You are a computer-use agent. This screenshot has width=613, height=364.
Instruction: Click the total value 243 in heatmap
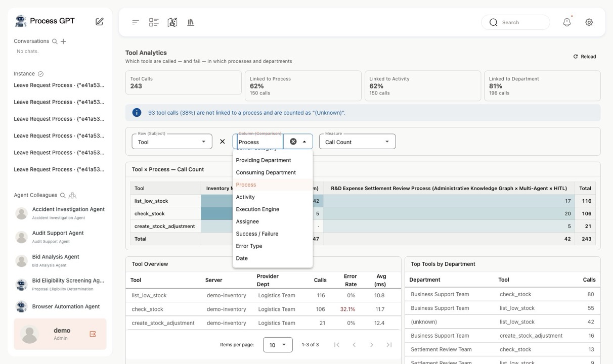(587, 239)
